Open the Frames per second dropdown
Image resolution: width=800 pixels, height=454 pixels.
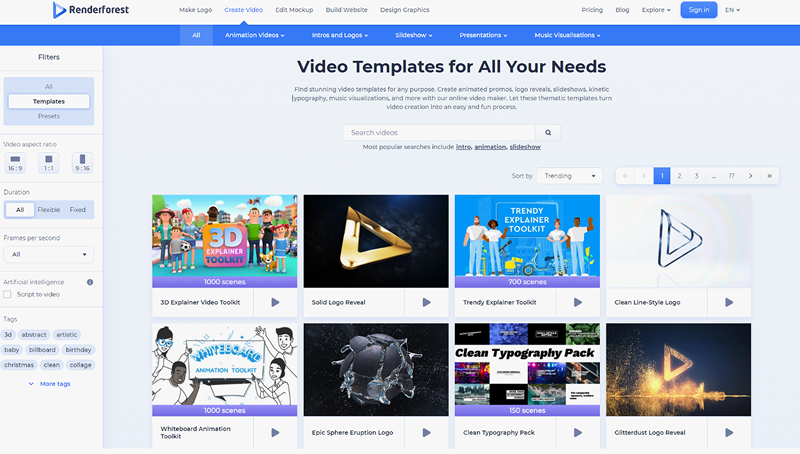(x=48, y=254)
